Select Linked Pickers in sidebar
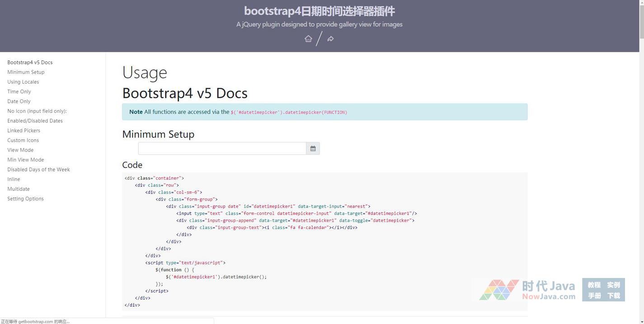The width and height of the screenshot is (644, 324). click(x=24, y=130)
